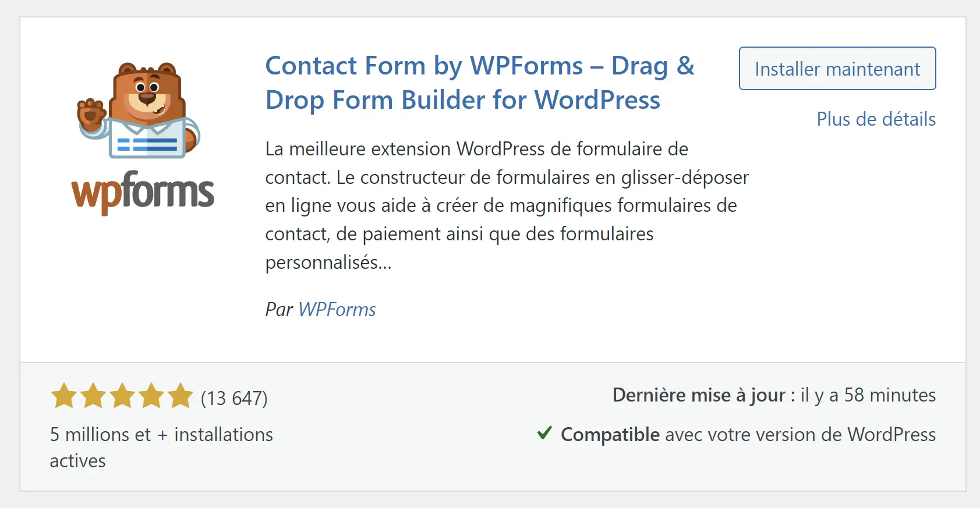
Task: Click the first rating star
Action: [x=63, y=396]
